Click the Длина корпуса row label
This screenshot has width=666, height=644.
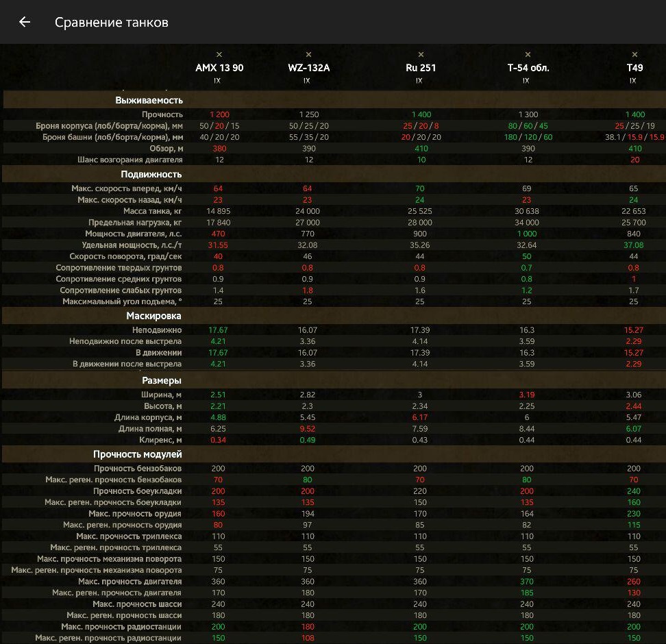(148, 417)
